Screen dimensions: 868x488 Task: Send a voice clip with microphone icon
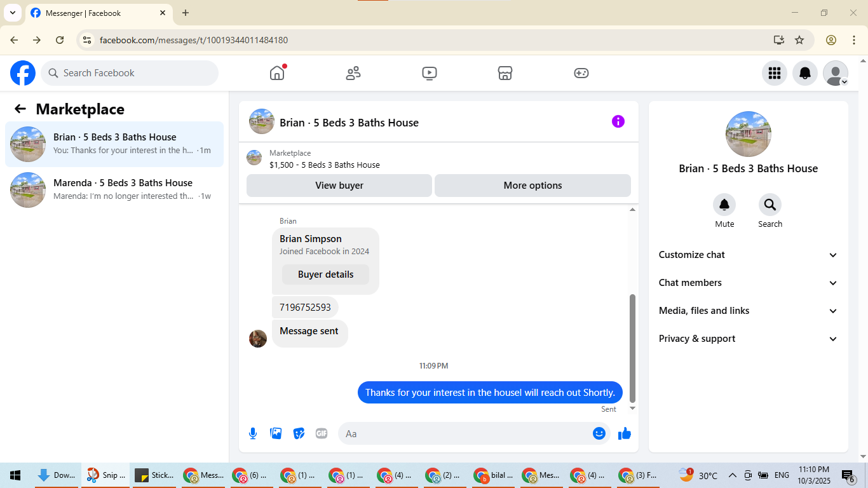(253, 433)
